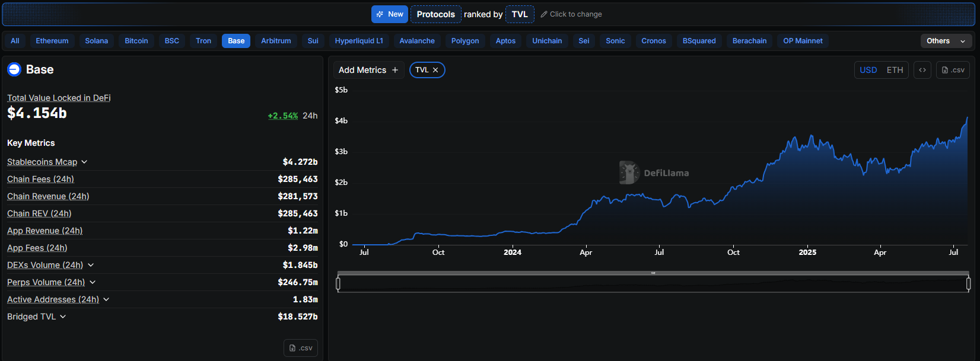The image size is (980, 361).
Task: Expand the Stablecoins Mcap row
Action: click(x=84, y=162)
